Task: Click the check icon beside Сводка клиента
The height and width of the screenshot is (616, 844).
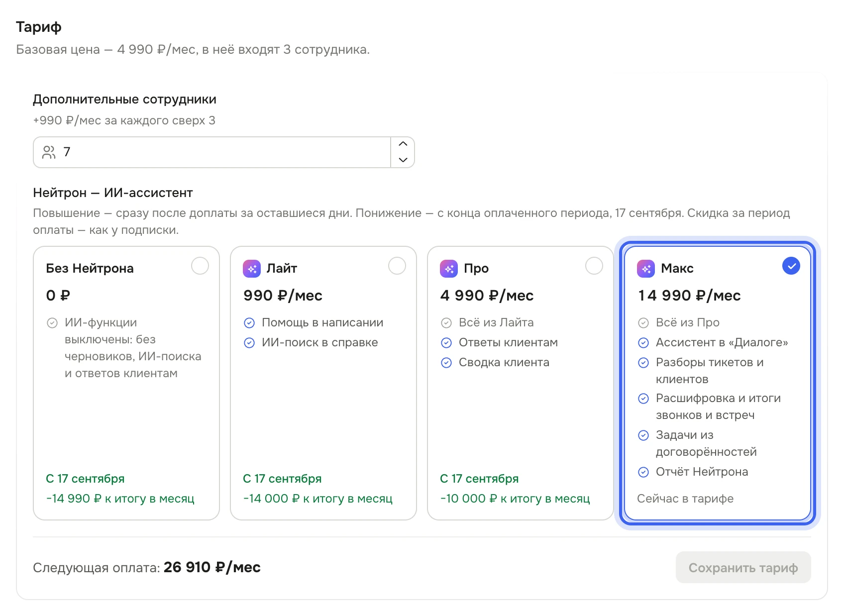Action: pyautogui.click(x=446, y=363)
